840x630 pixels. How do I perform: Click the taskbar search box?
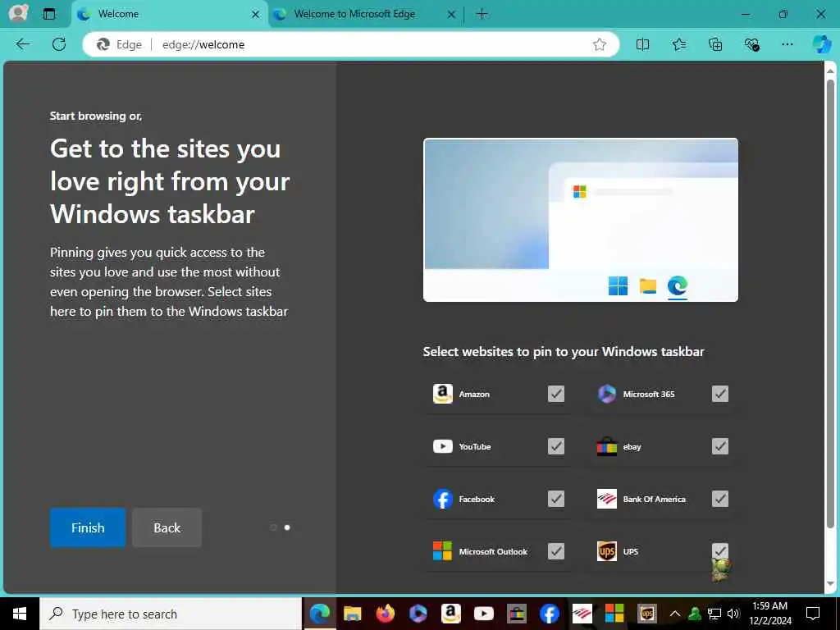pyautogui.click(x=171, y=614)
